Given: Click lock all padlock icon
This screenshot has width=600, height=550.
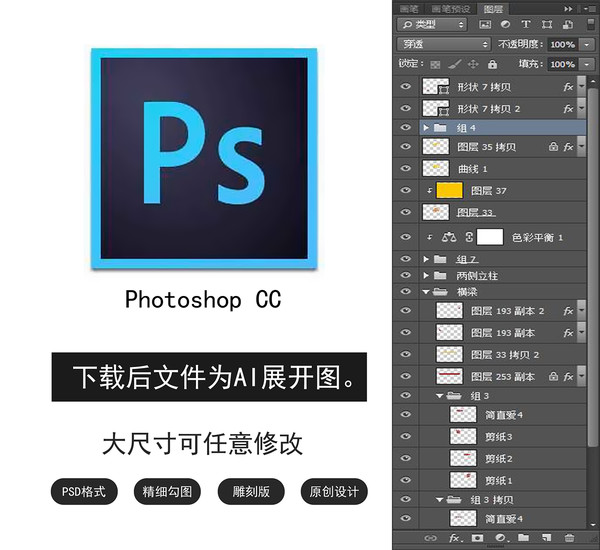Looking at the screenshot, I should [x=492, y=64].
